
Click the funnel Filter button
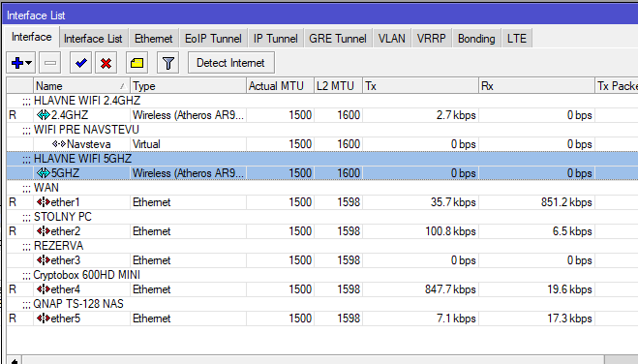tap(168, 63)
